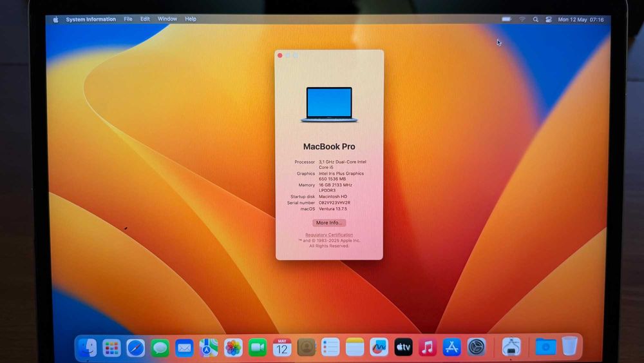Click System Information icon in the Dock
The width and height of the screenshot is (644, 363).
pos(511,347)
